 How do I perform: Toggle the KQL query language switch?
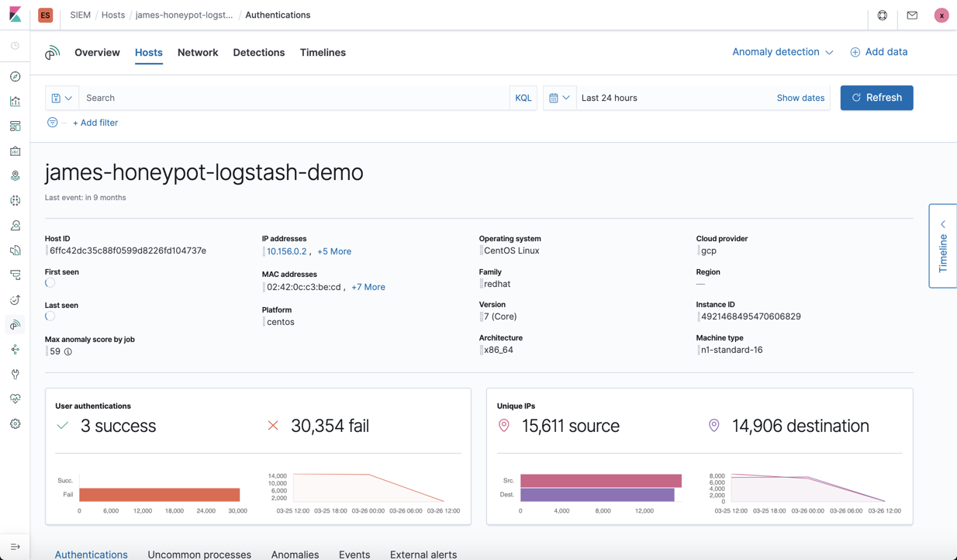(x=523, y=98)
